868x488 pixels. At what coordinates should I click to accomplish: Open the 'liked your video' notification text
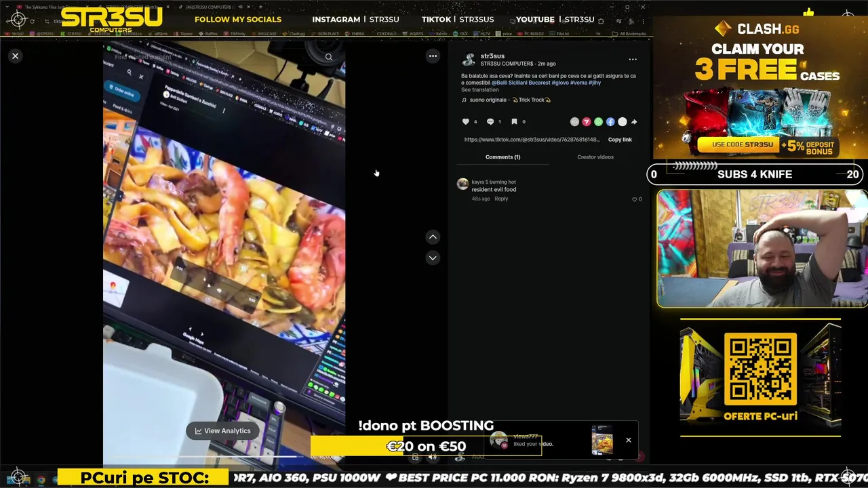coord(533,444)
